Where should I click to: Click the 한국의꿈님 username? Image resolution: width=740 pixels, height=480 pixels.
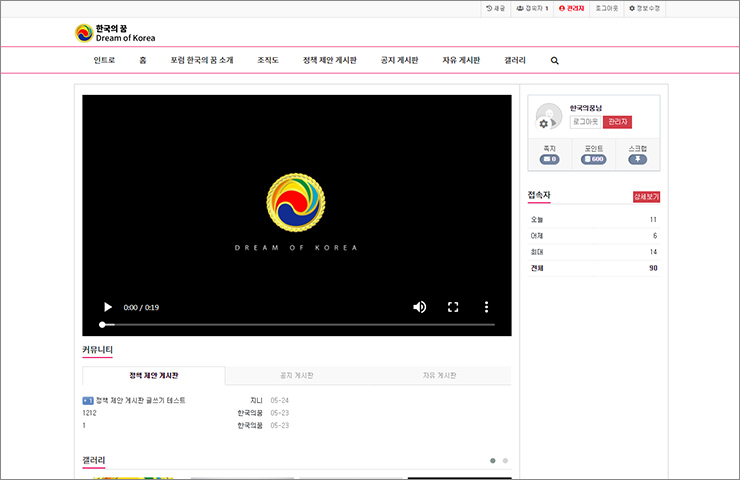click(586, 108)
